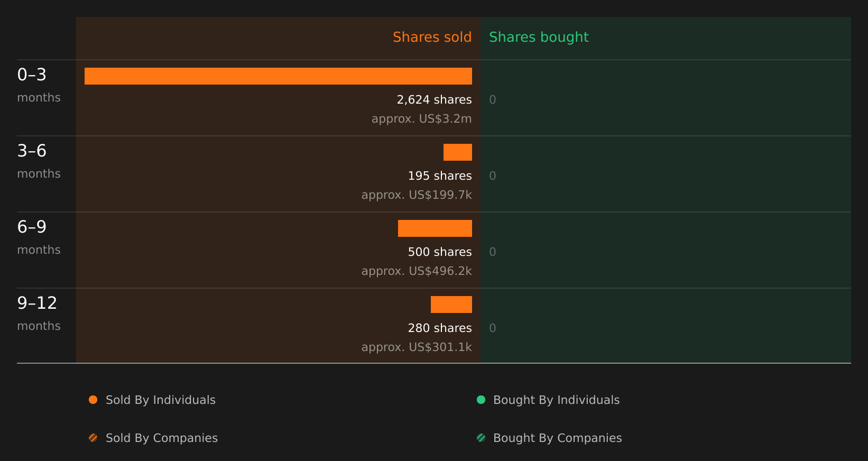Click the approx. US$496.2k value
This screenshot has width=868, height=461.
coord(417,271)
